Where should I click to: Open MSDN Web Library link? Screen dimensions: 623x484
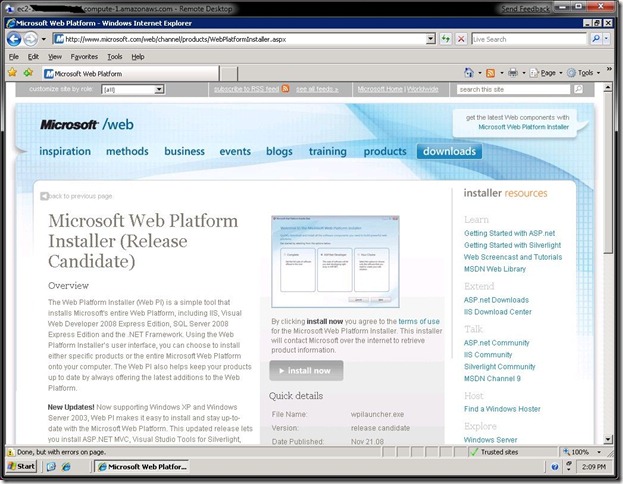pos(495,269)
